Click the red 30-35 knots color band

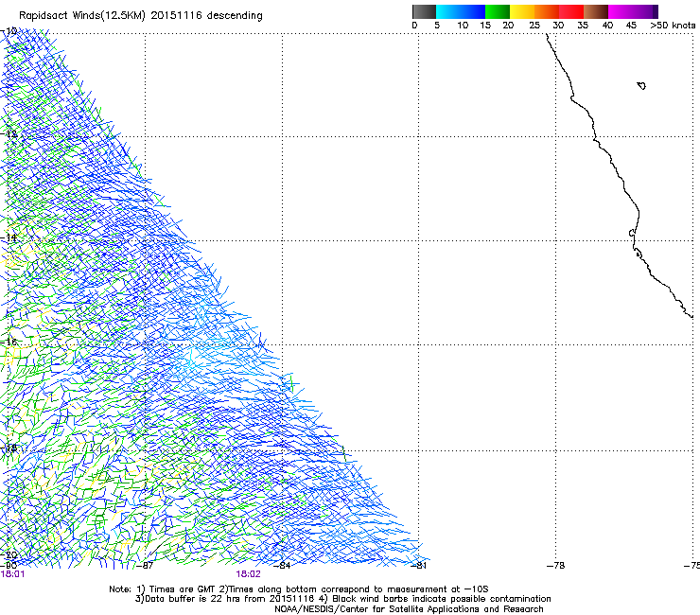coord(571,11)
